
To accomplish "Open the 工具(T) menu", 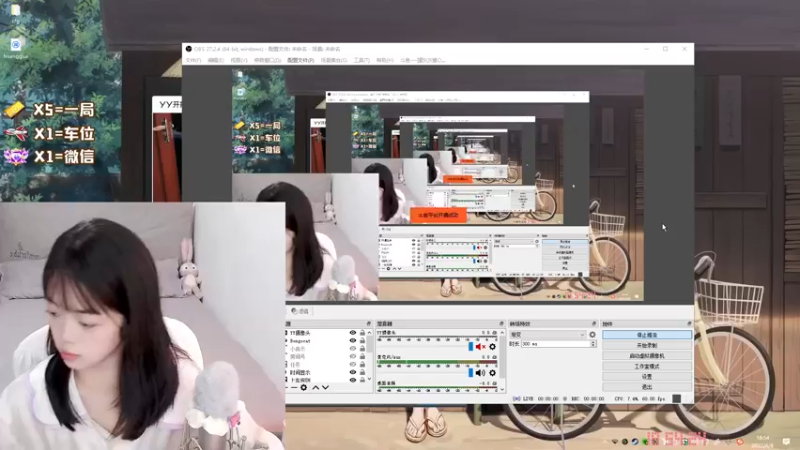I will point(361,60).
